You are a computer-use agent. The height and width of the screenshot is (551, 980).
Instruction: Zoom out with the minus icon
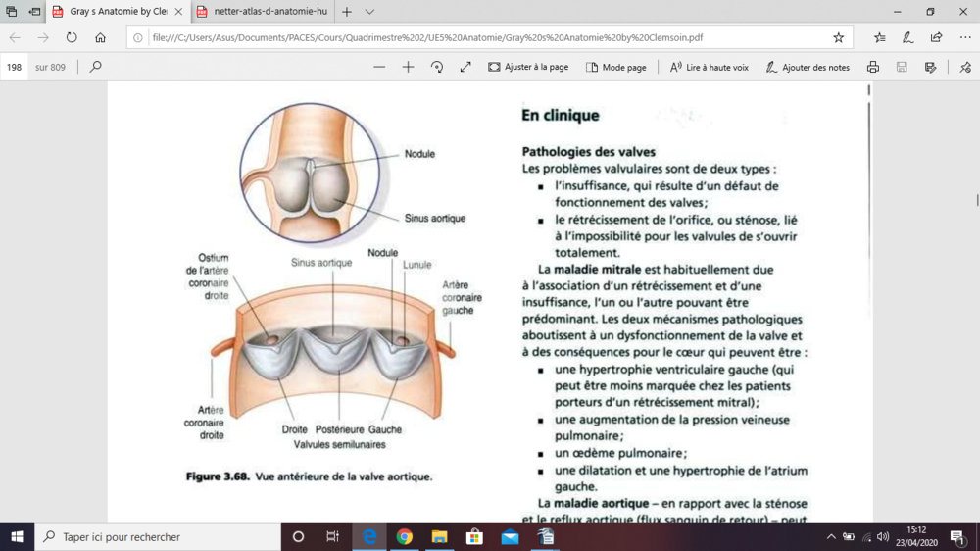379,67
